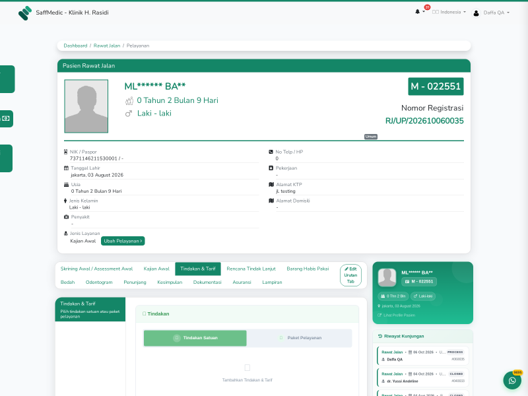
Task: Click the Umum badge
Action: tap(371, 136)
